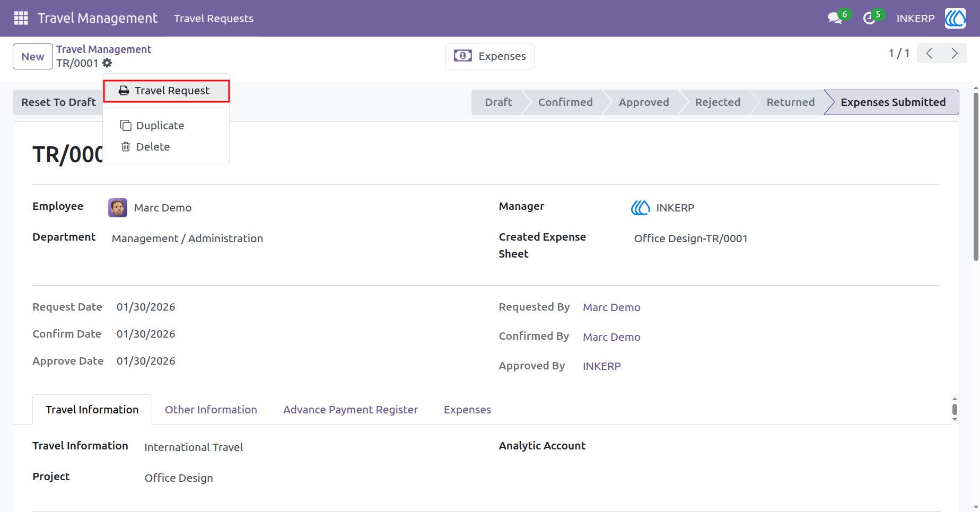980x512 pixels.
Task: Click the Expenses Submitted status stage
Action: pos(893,102)
